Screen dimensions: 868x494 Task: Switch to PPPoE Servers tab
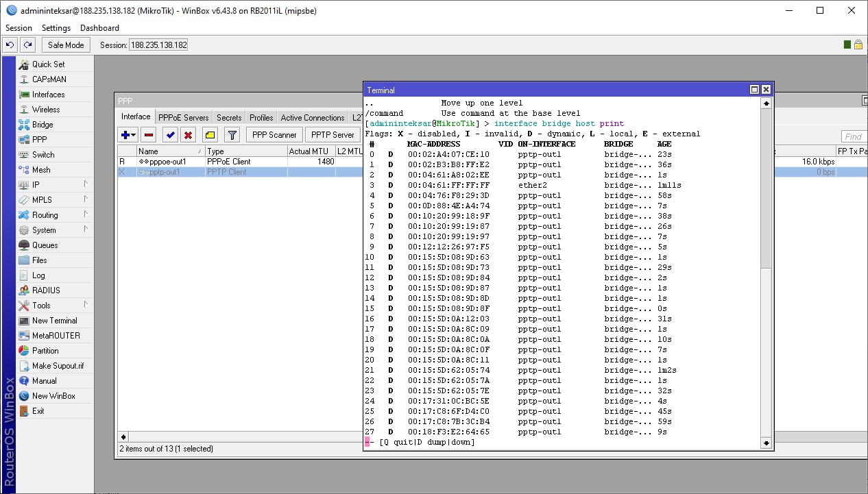(x=183, y=118)
